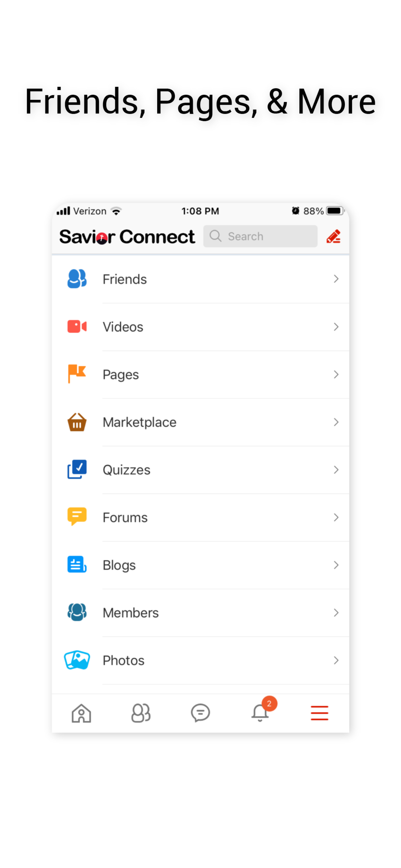Tap the red Videos camera icon

pyautogui.click(x=77, y=326)
